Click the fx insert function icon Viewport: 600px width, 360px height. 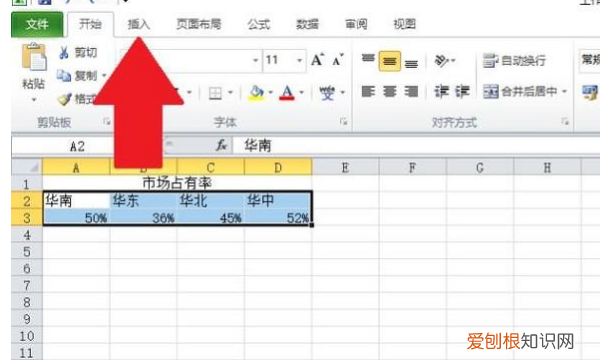point(221,145)
